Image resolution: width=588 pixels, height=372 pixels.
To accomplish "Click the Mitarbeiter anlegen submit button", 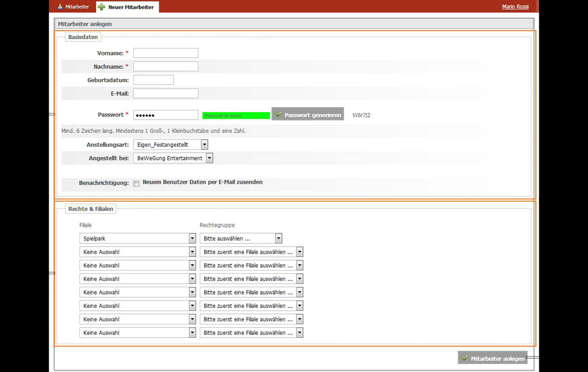I will coord(493,358).
